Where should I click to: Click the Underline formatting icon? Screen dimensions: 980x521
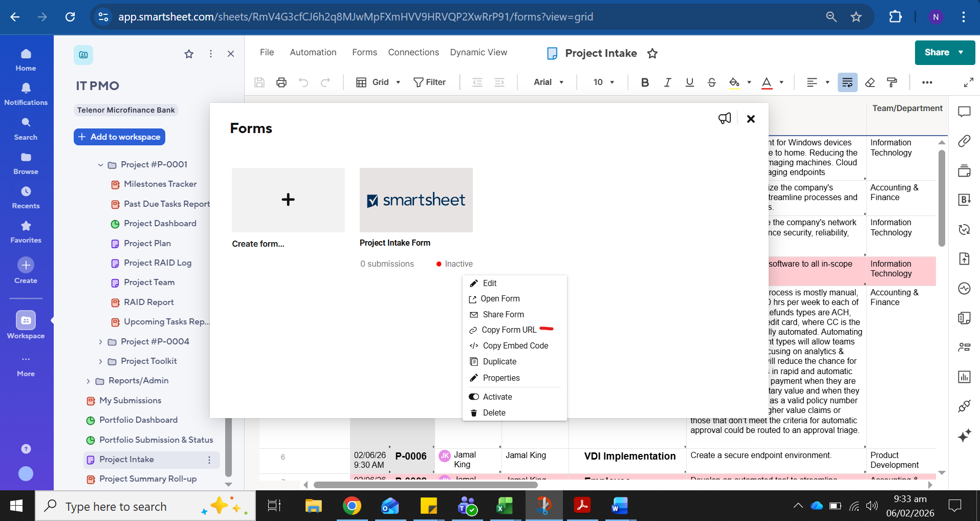689,82
